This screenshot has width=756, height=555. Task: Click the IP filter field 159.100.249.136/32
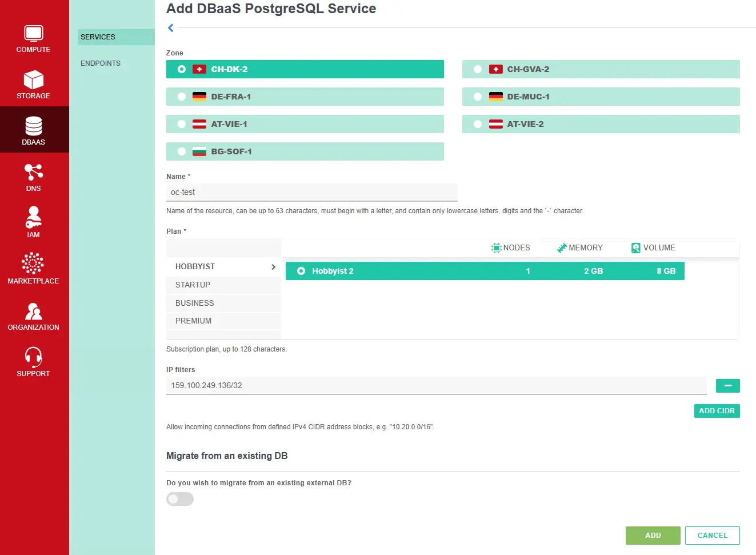[x=437, y=385]
